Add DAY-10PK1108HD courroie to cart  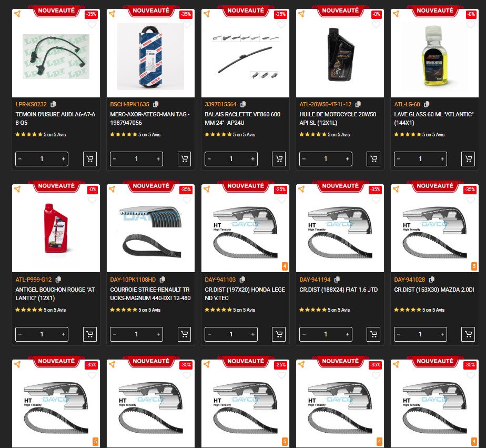coord(185,334)
